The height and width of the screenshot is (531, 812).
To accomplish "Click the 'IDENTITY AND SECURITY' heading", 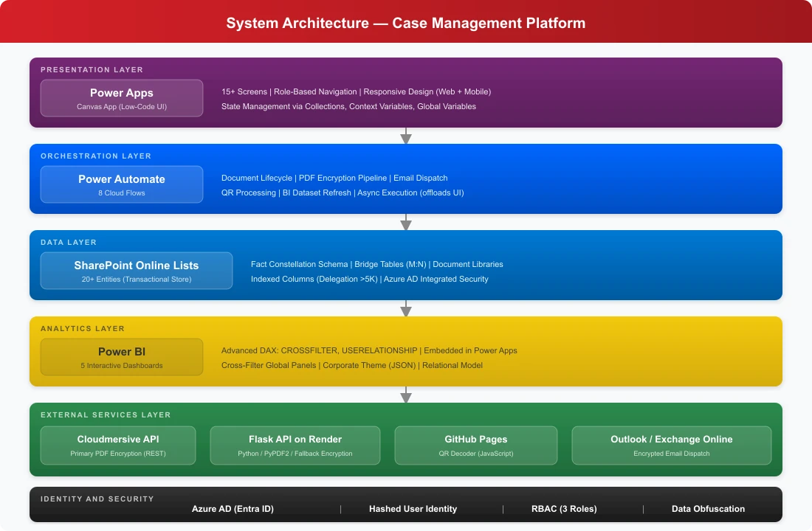I will [x=97, y=499].
